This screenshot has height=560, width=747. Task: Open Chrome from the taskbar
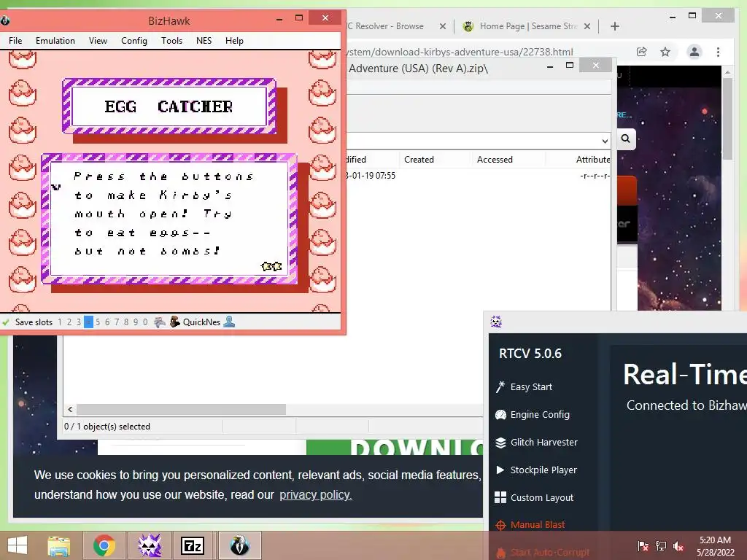point(104,545)
